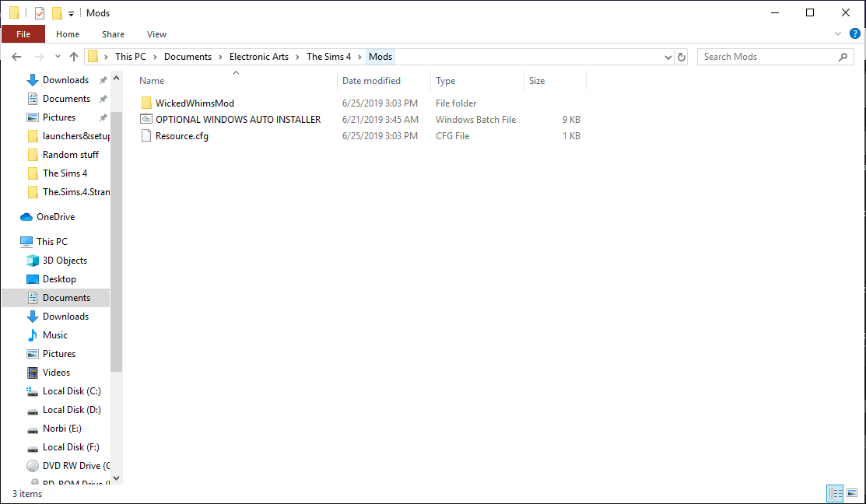Open pinned Downloads in Quick access
Screen dimensions: 866x504
[65, 80]
